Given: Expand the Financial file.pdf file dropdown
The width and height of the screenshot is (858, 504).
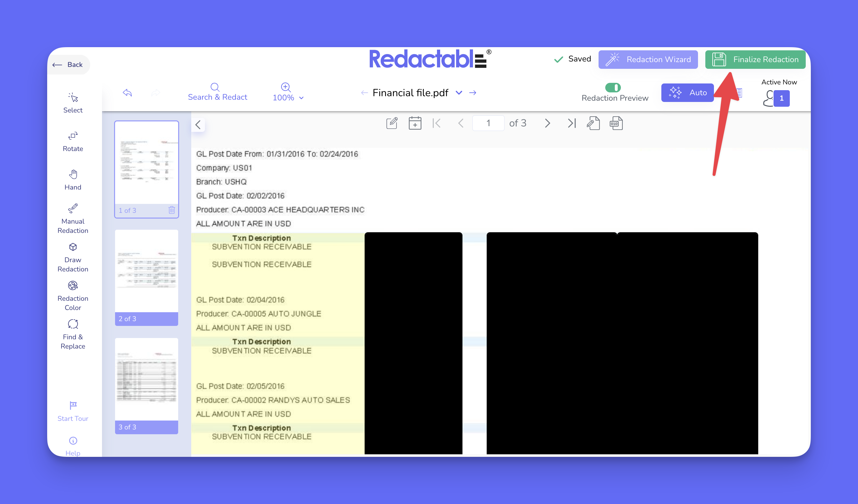Looking at the screenshot, I should [x=459, y=93].
